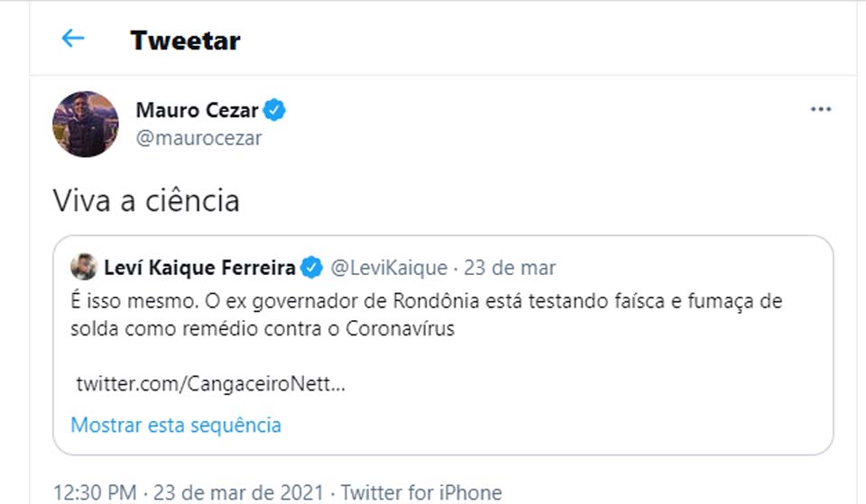Click the 12:30 PM timestamp
This screenshot has width=866, height=504.
click(96, 493)
